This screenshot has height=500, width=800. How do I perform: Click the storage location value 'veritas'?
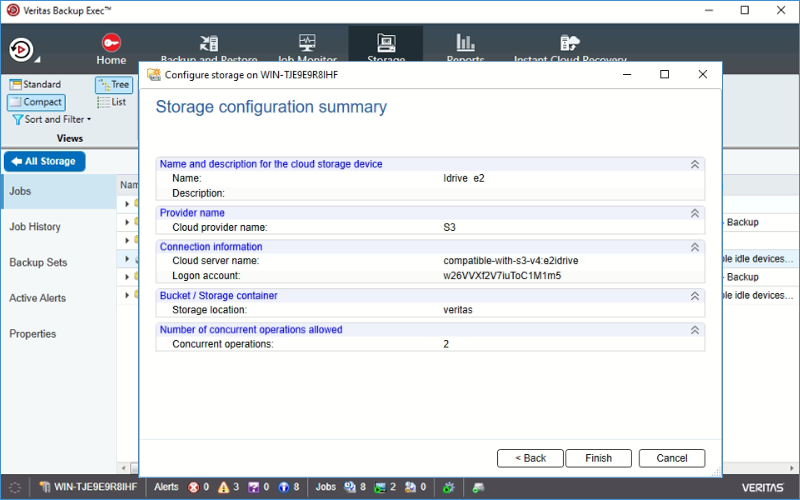click(458, 310)
